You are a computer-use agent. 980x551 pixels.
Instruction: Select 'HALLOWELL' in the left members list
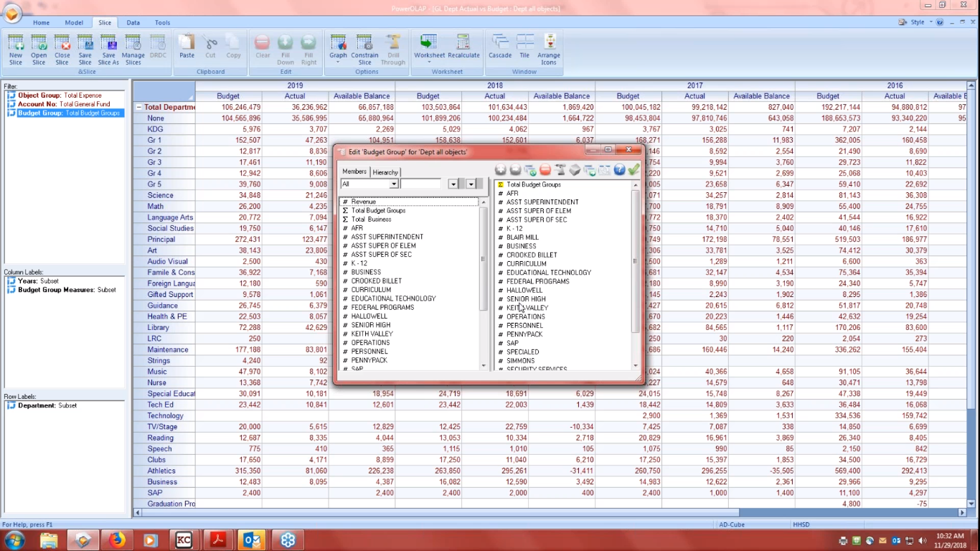click(x=369, y=316)
